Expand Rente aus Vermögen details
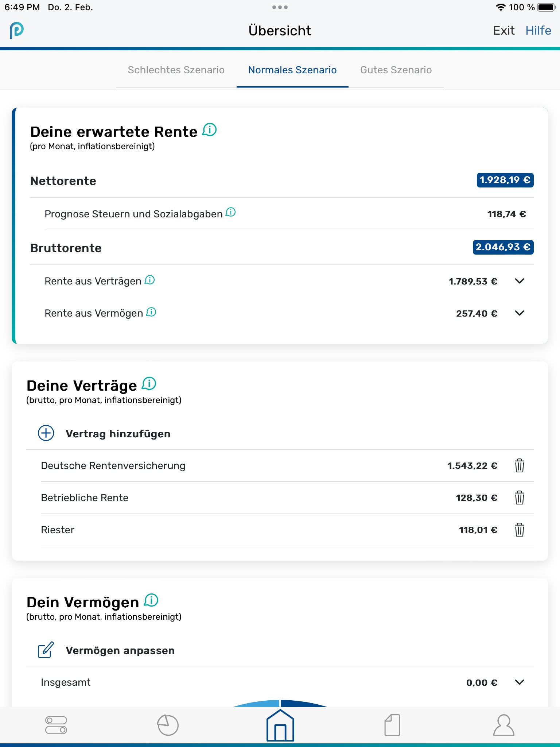 tap(520, 313)
